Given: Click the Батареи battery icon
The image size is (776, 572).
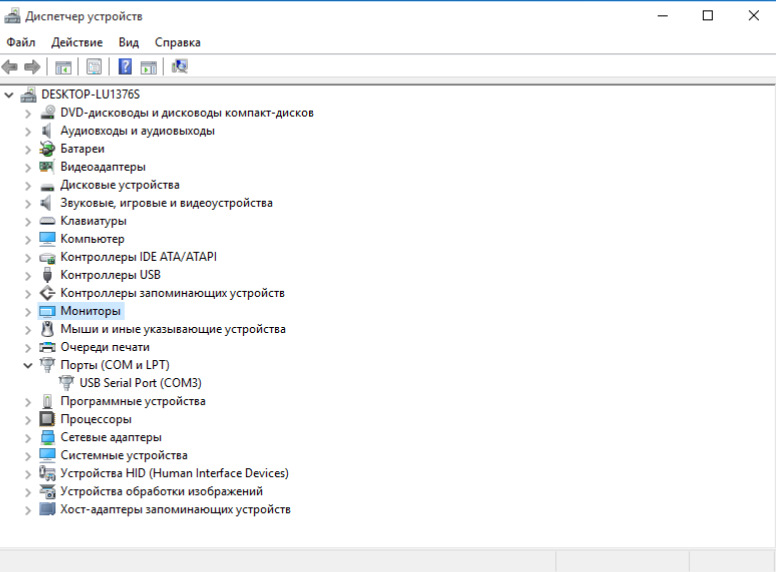Looking at the screenshot, I should 48,148.
